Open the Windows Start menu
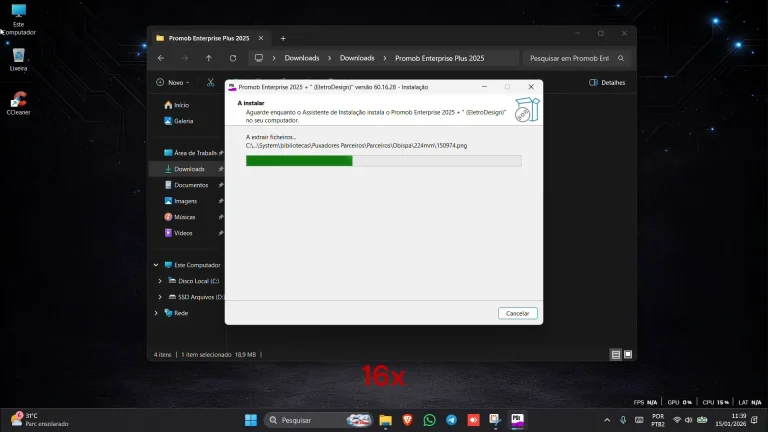768x432 pixels. [x=251, y=420]
